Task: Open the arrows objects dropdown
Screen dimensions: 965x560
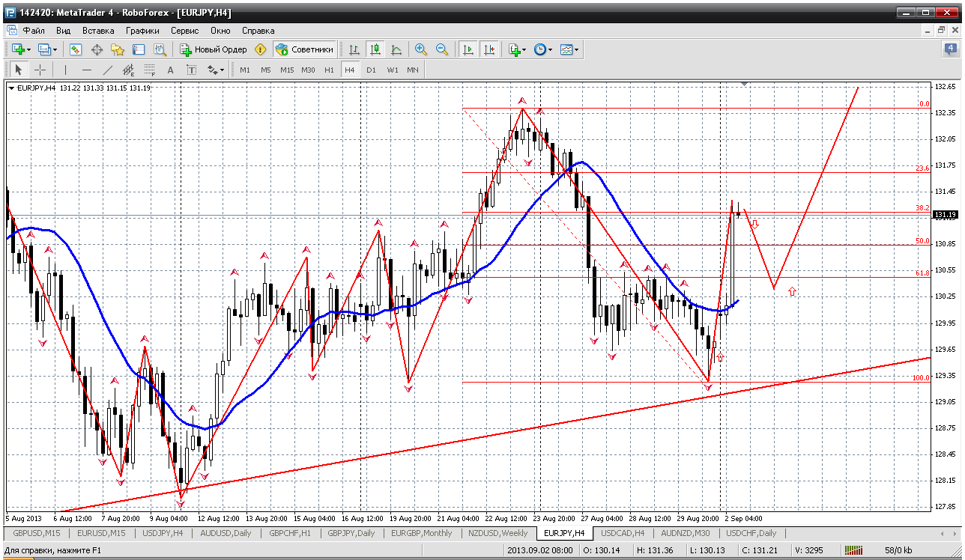Action: (215, 70)
